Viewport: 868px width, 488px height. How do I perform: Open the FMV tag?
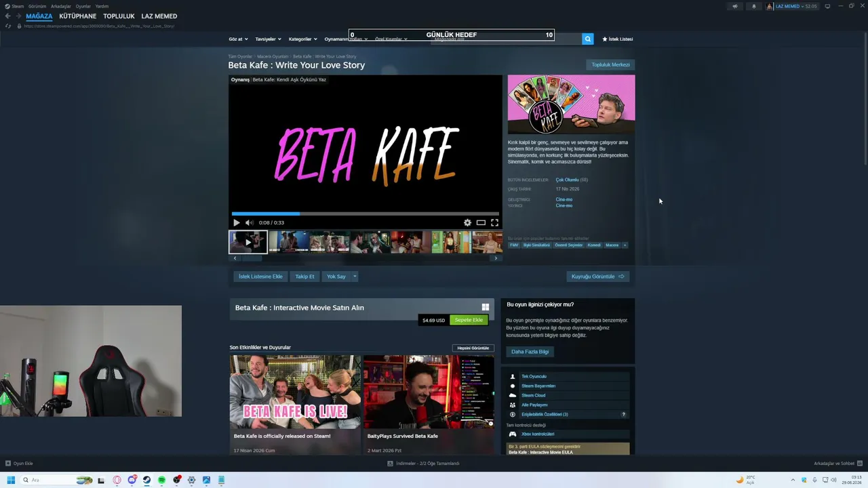coord(514,245)
